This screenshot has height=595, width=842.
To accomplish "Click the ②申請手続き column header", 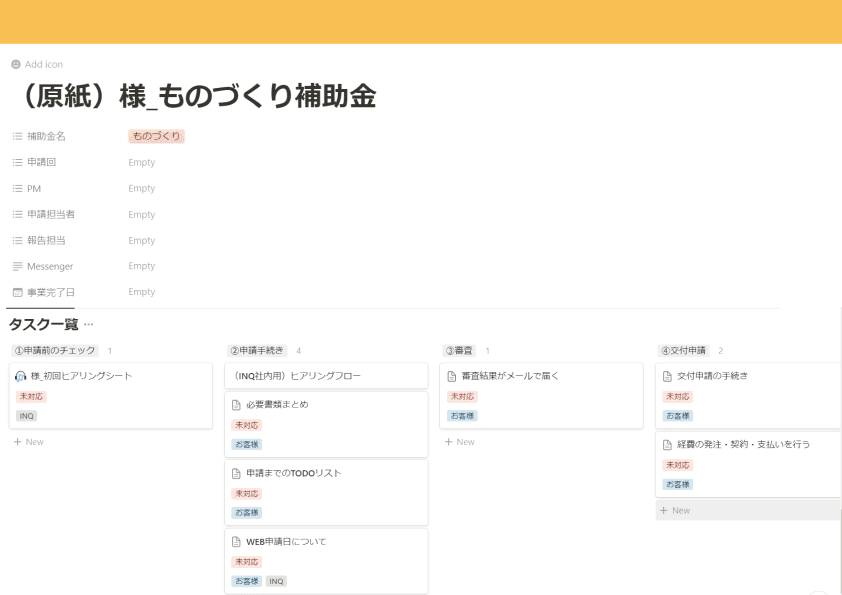I will 257,351.
